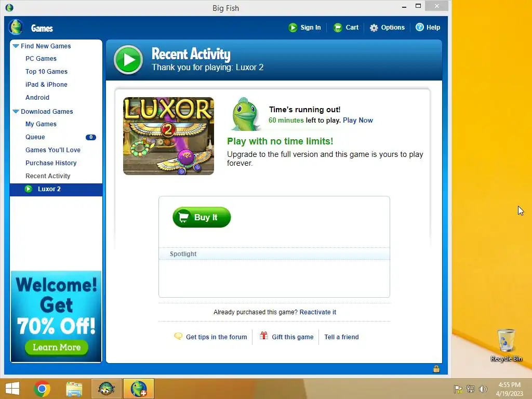Click Gift this game link
The image size is (532, 399).
click(292, 337)
